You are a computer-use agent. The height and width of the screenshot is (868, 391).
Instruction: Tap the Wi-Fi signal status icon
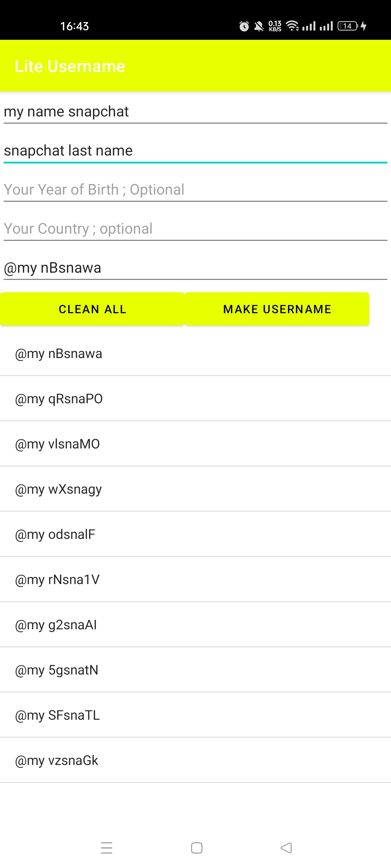[292, 26]
